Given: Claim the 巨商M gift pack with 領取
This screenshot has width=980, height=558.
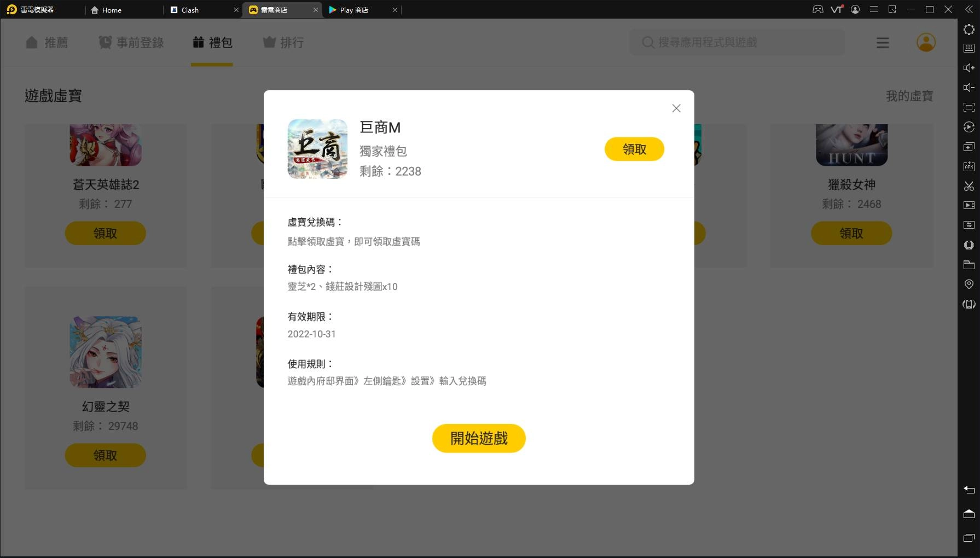Looking at the screenshot, I should [x=634, y=149].
